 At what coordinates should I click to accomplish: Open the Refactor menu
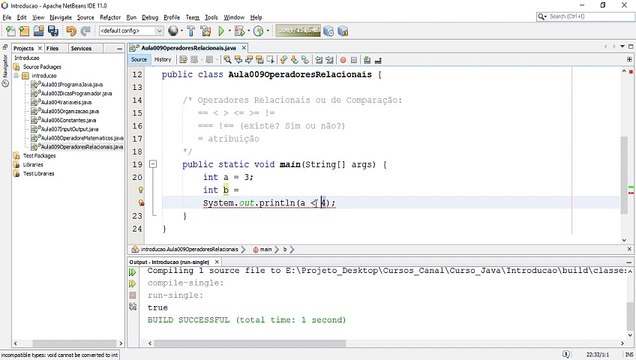pyautogui.click(x=110, y=17)
